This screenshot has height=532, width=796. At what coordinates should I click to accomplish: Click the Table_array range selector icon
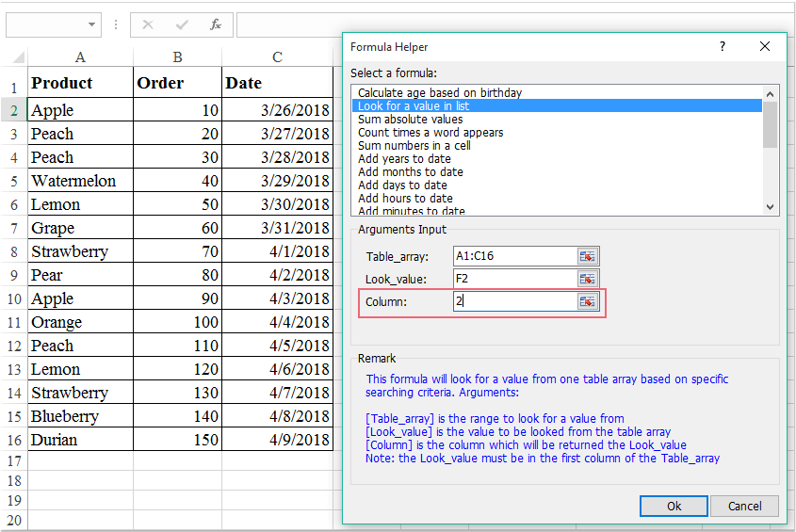tap(588, 256)
